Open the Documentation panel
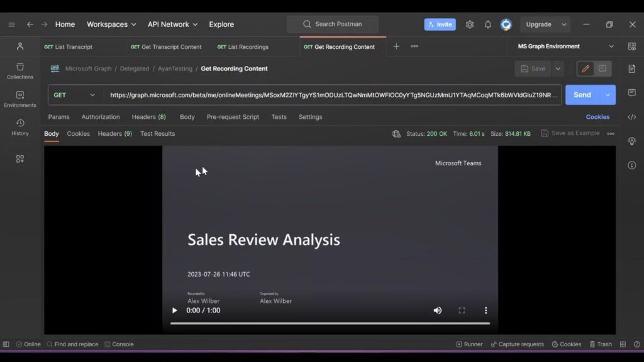The height and width of the screenshot is (362, 644). point(631,69)
